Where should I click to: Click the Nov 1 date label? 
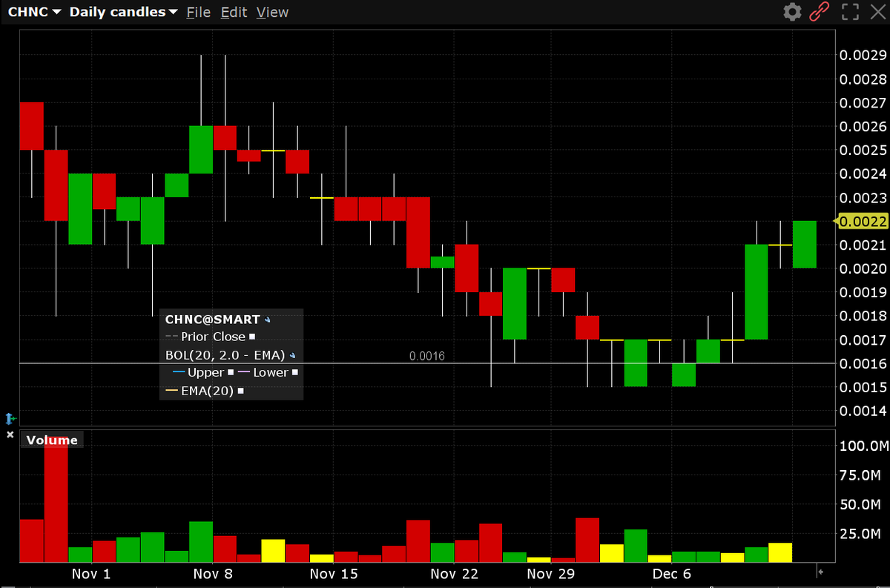point(91,574)
